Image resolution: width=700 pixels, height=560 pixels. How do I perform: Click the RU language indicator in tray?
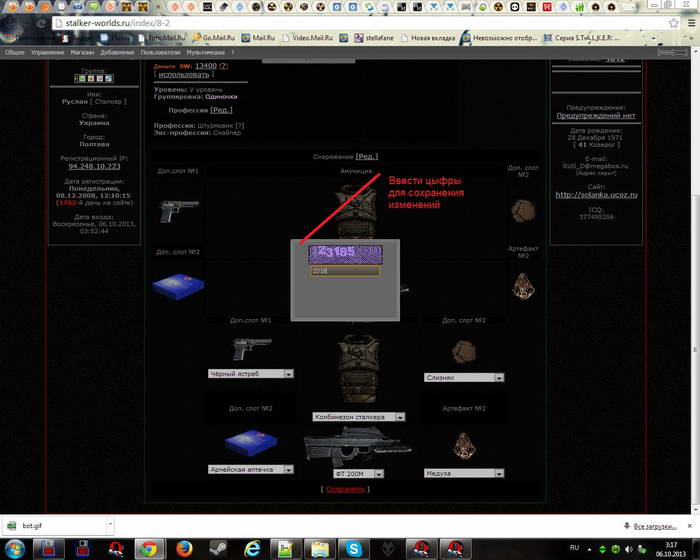[574, 547]
